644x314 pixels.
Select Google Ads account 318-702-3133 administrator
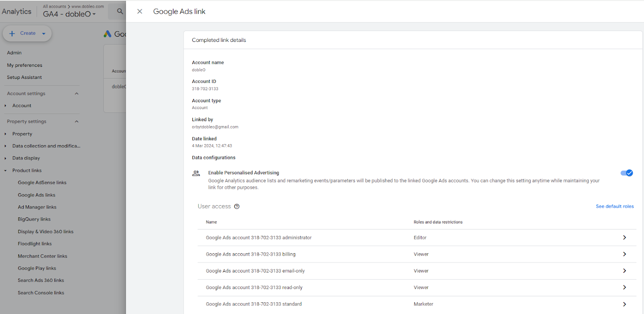click(259, 238)
